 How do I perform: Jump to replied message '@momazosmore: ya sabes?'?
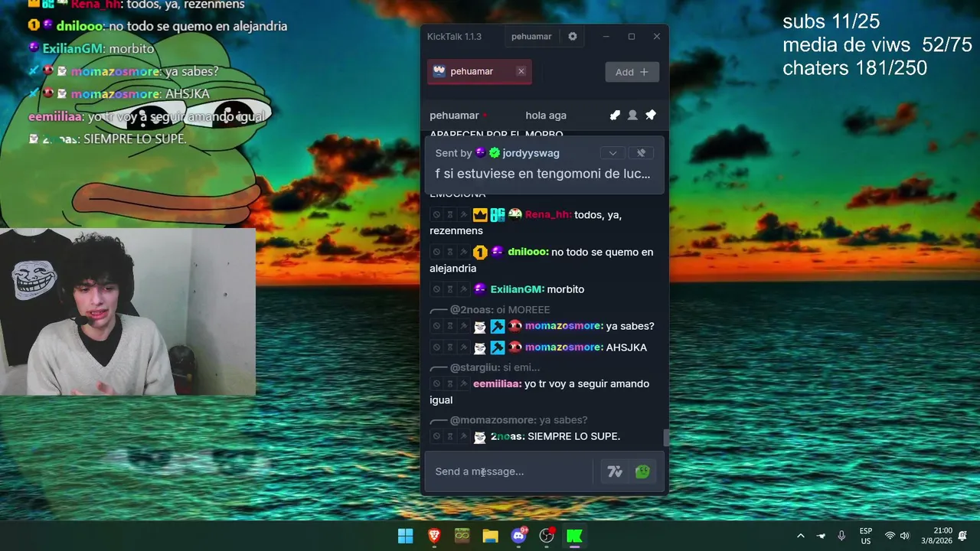coord(518,420)
